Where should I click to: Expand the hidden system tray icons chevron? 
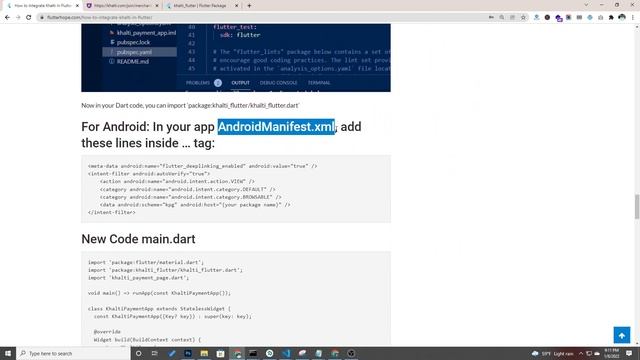[x=581, y=353]
